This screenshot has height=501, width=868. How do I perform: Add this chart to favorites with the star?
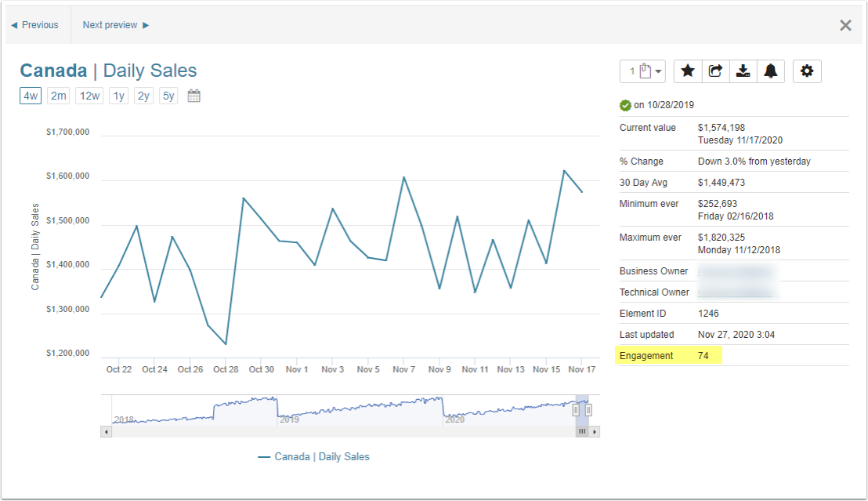tap(688, 71)
